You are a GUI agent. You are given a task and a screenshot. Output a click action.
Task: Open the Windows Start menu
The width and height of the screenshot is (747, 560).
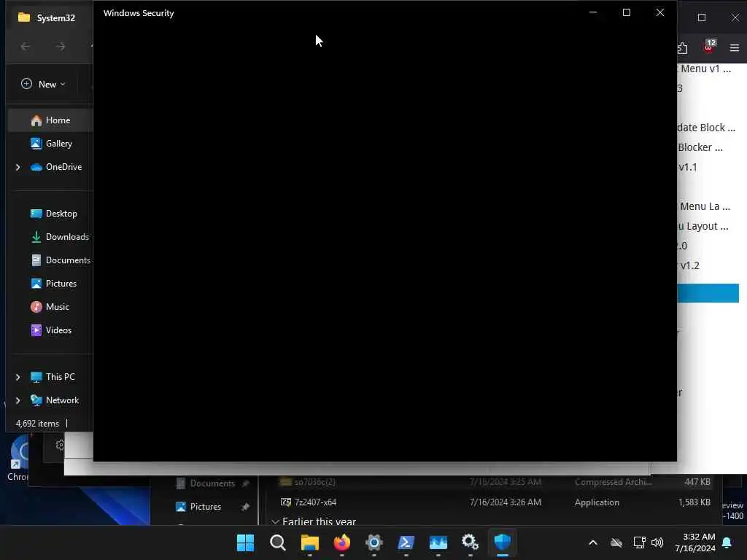click(246, 542)
